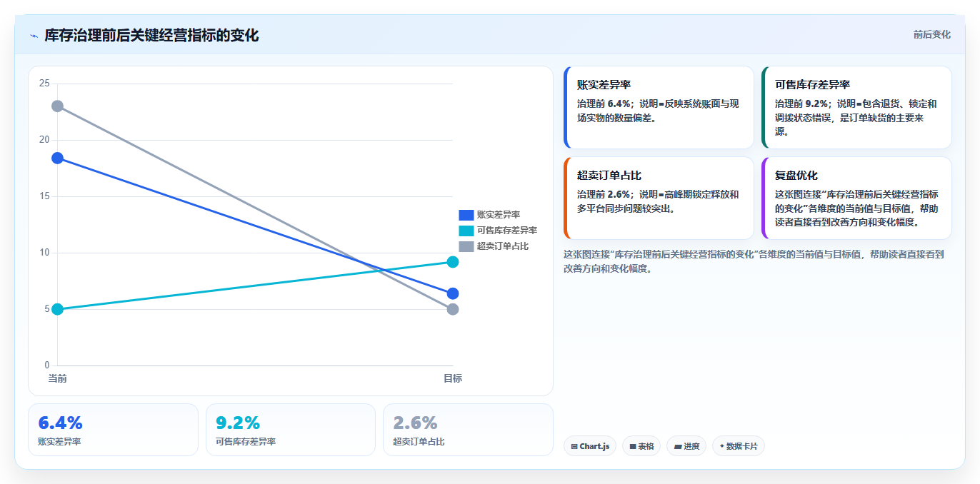980x484 pixels.
Task: Click the y-axis value 15
Action: [x=44, y=196]
